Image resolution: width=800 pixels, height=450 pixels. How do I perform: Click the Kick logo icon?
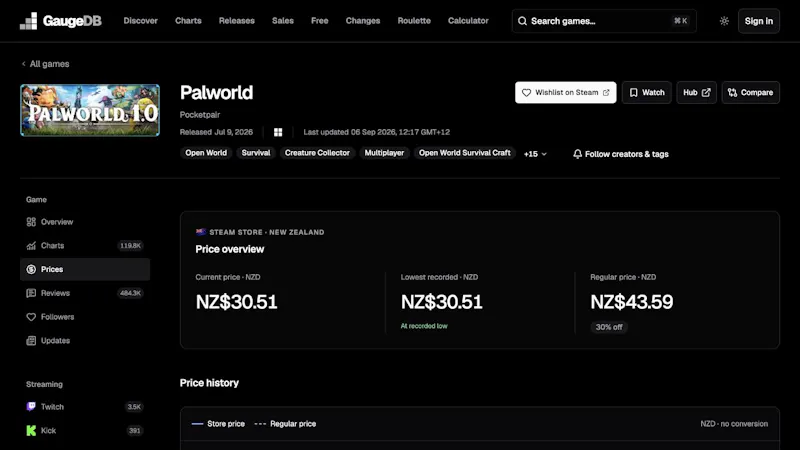(31, 431)
